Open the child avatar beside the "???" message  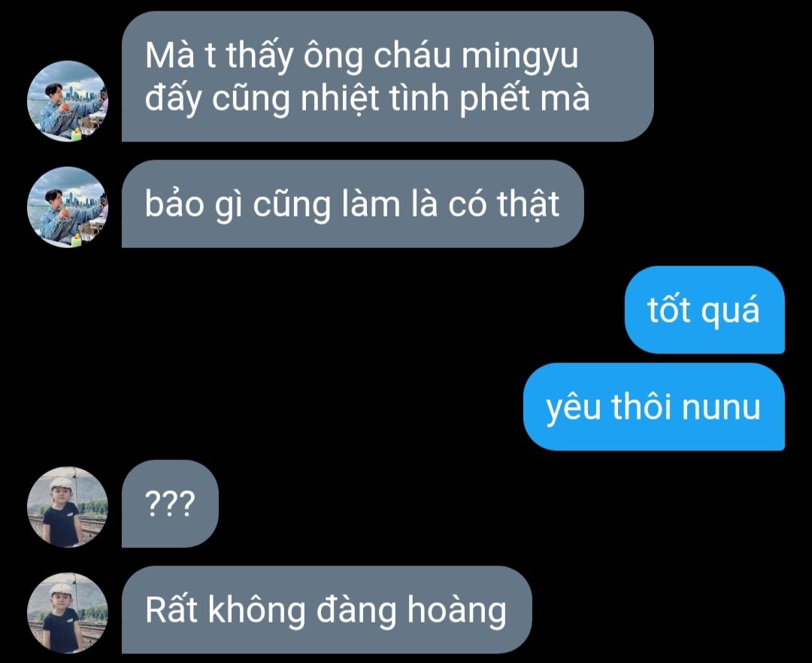point(68,507)
